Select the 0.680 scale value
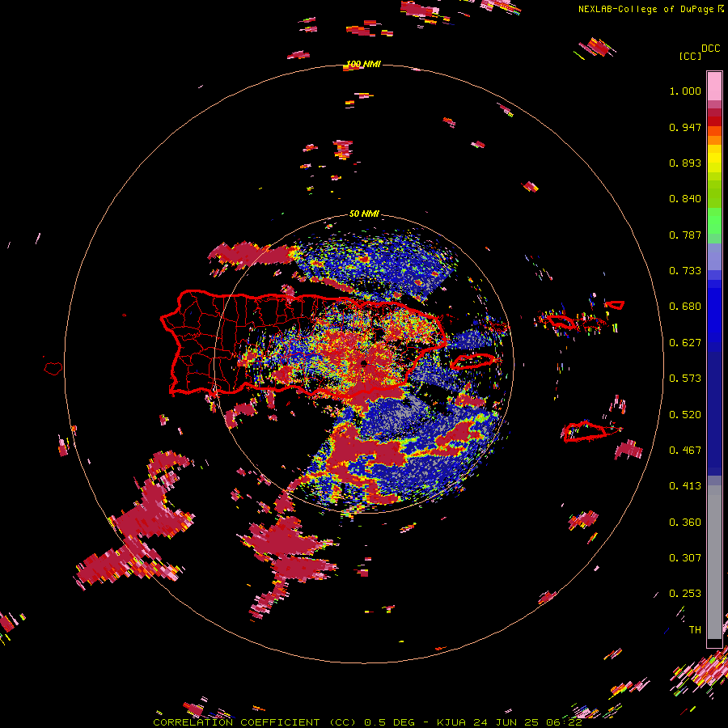This screenshot has width=728, height=728. pyautogui.click(x=685, y=307)
